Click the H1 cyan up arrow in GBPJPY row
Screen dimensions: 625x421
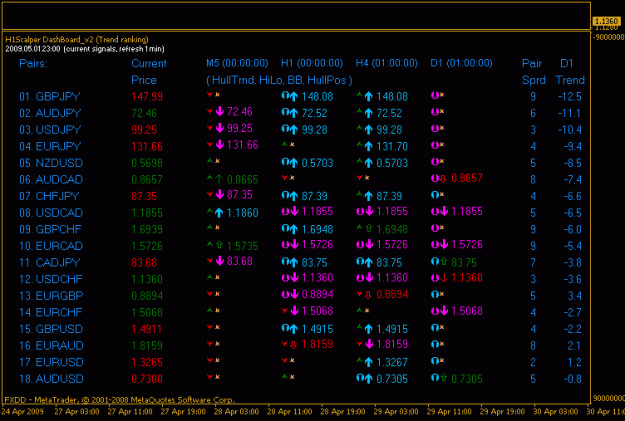click(x=294, y=96)
